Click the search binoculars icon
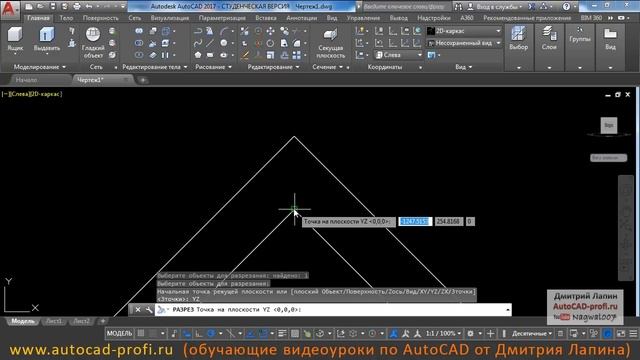Viewport: 640px width, 360px height. [458, 7]
